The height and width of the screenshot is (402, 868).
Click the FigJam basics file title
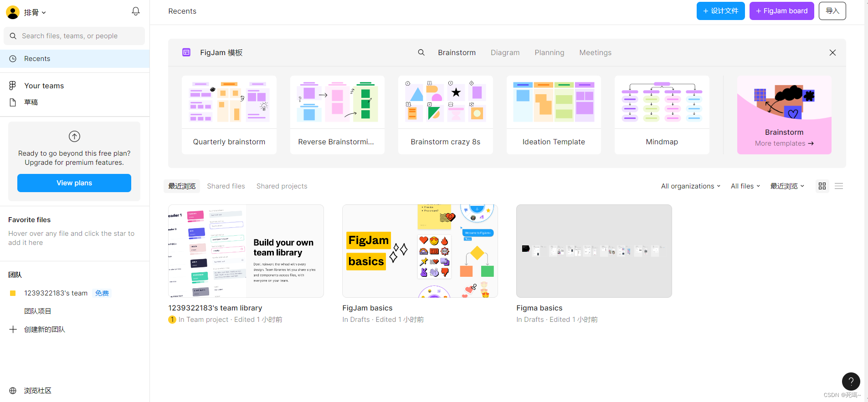click(367, 308)
